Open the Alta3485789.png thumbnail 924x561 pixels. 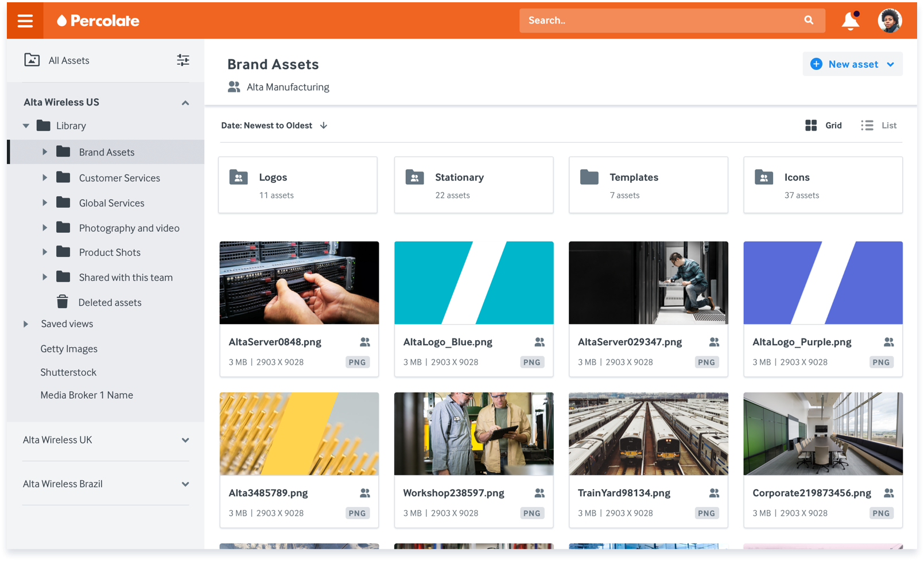299,434
